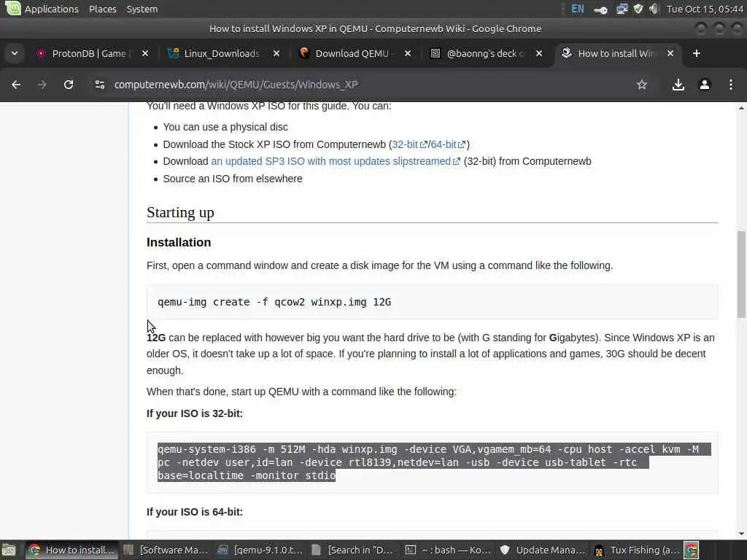747x560 pixels.
Task: Click the 'If your ISO is 64-bit:' text
Action: coord(194,512)
